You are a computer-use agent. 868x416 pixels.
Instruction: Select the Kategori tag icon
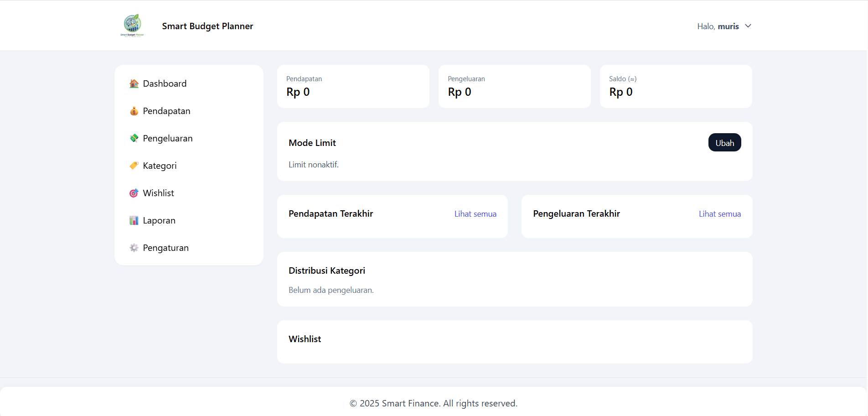point(134,166)
